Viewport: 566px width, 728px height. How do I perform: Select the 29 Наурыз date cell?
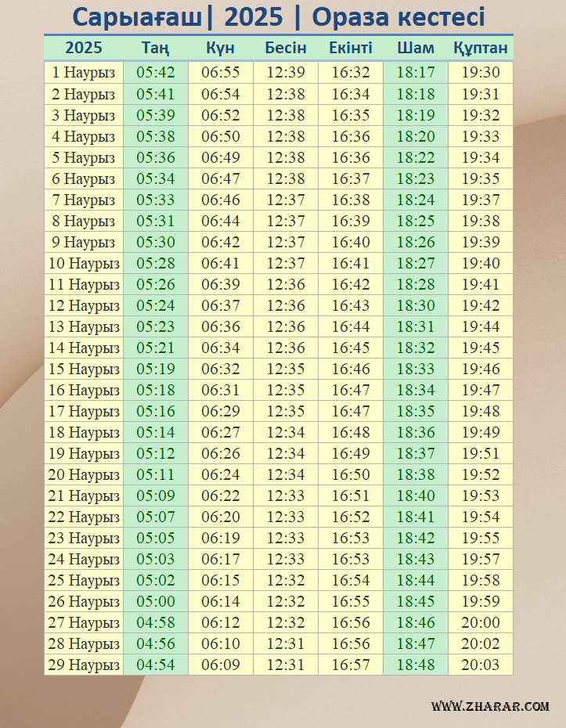(83, 665)
